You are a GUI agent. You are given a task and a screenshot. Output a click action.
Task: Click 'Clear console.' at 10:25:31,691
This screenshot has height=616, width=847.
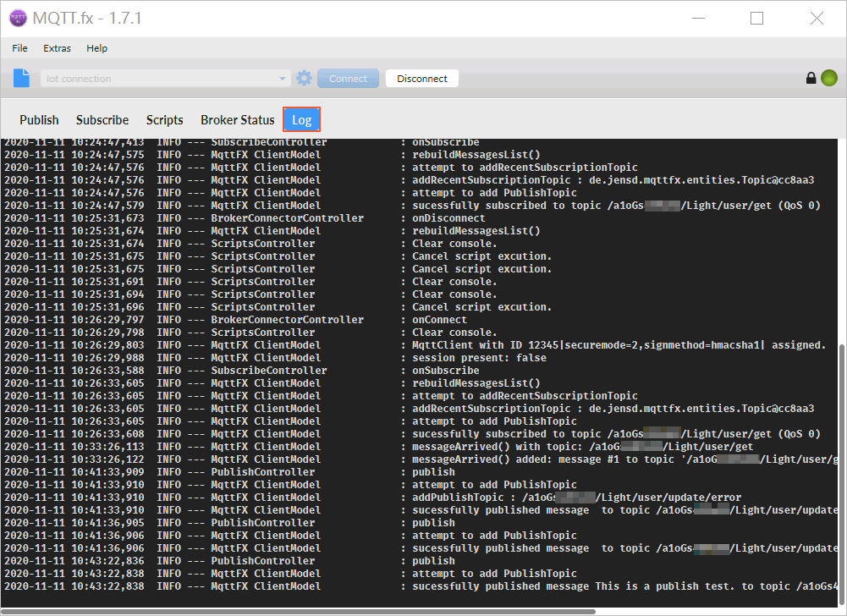point(454,282)
